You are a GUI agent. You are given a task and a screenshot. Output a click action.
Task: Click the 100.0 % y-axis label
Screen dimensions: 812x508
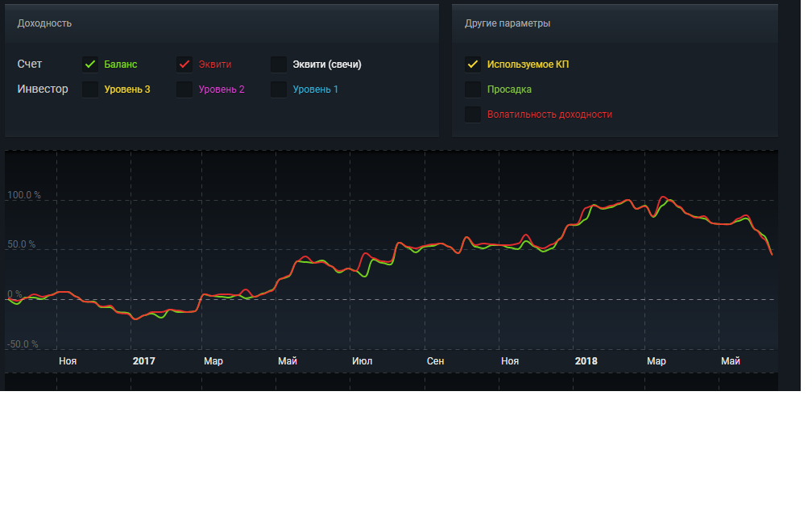click(24, 195)
